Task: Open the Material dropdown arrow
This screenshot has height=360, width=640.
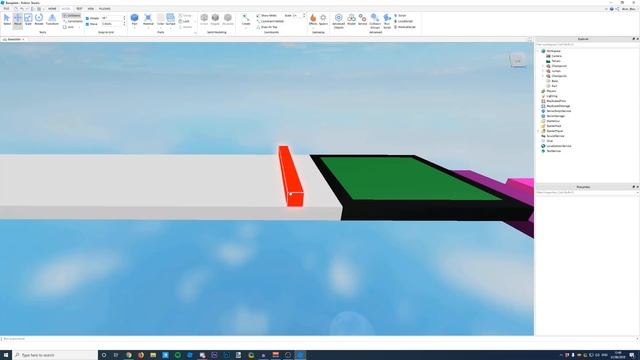Action: (x=148, y=28)
